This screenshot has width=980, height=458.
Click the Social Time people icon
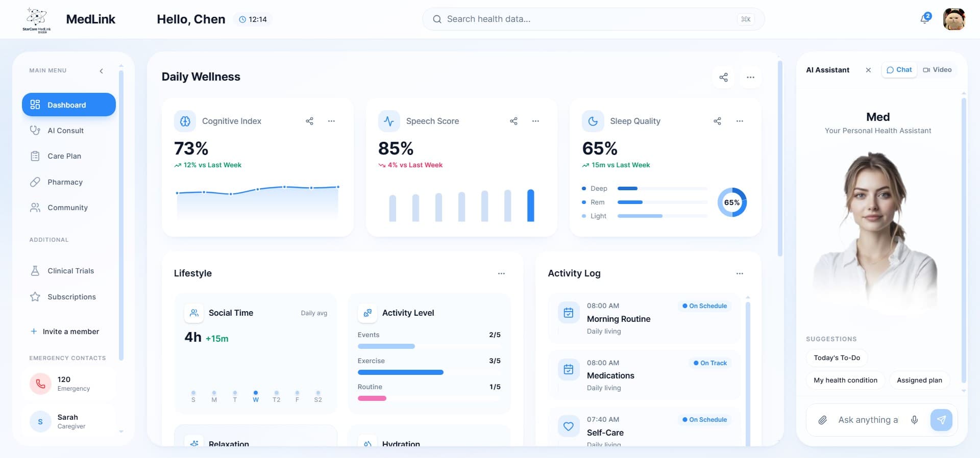click(x=194, y=313)
